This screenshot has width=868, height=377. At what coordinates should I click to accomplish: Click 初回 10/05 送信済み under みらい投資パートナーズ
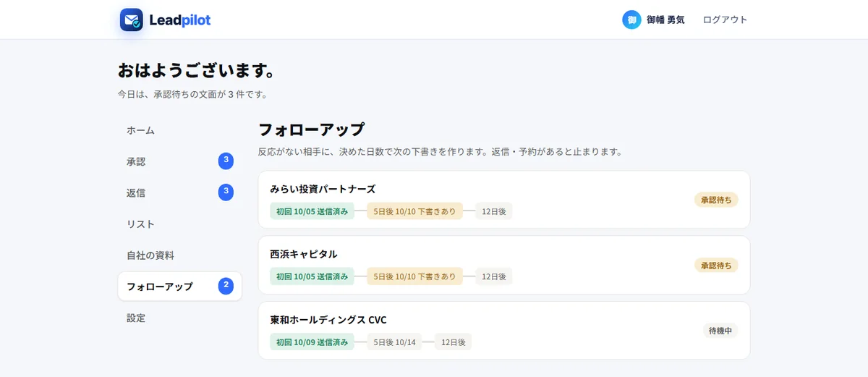tap(312, 211)
